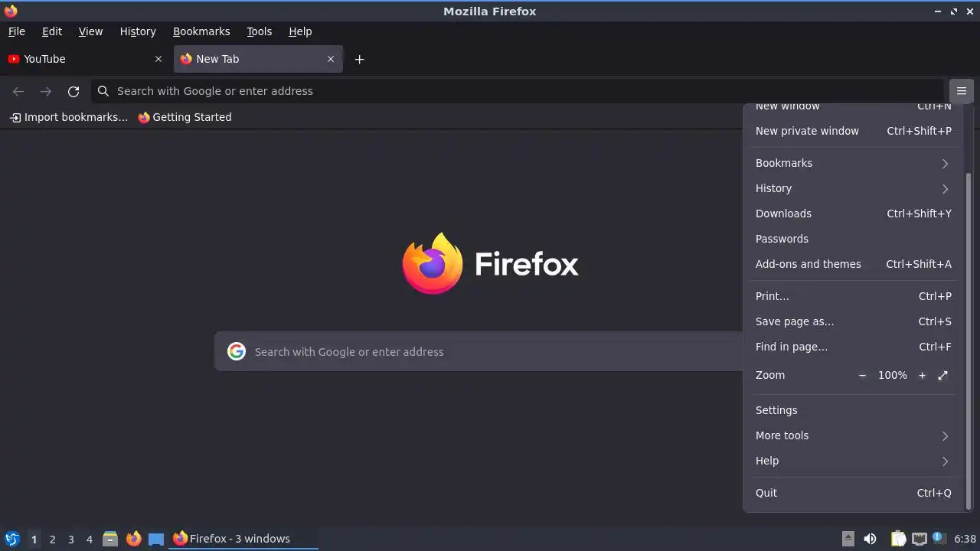Close the YouTube tab
The image size is (980, 551).
click(x=158, y=59)
